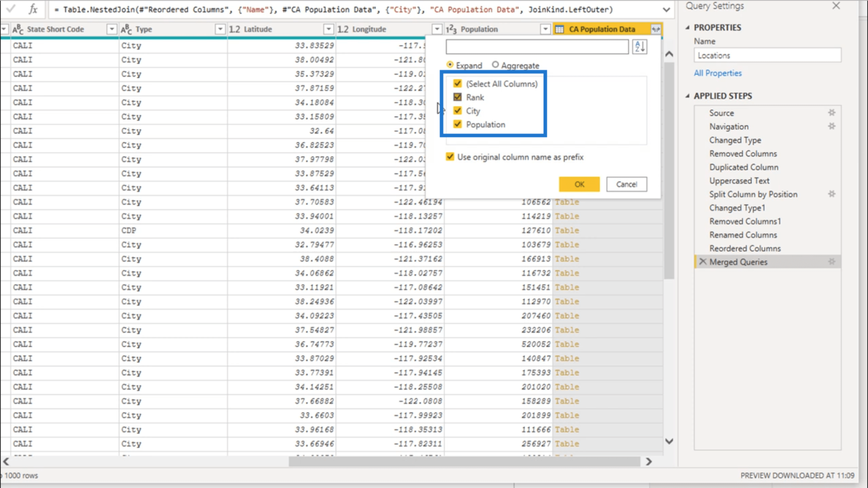The height and width of the screenshot is (488, 868).
Task: Open gear settings for Source step
Action: [x=832, y=113]
